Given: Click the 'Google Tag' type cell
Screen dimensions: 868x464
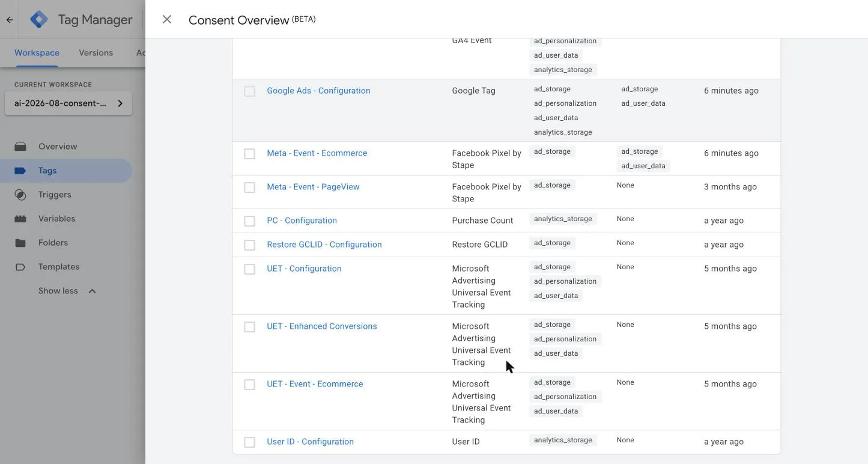Looking at the screenshot, I should (x=473, y=91).
